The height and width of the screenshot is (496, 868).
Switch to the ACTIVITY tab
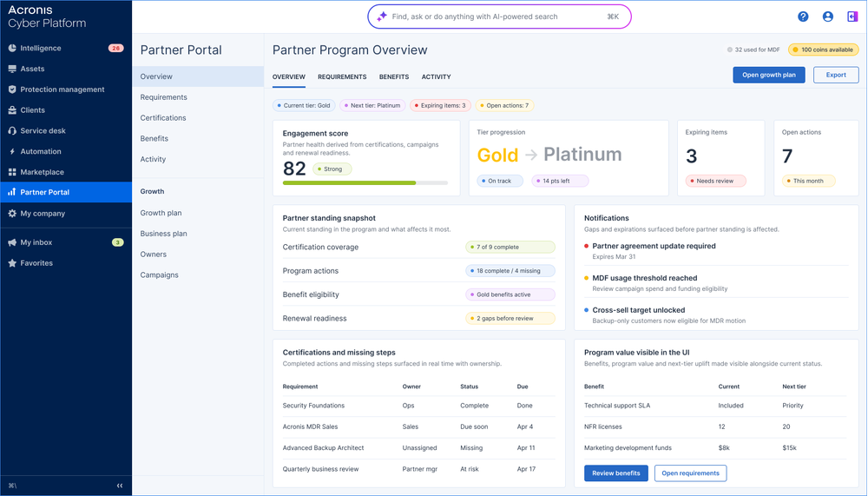(437, 77)
